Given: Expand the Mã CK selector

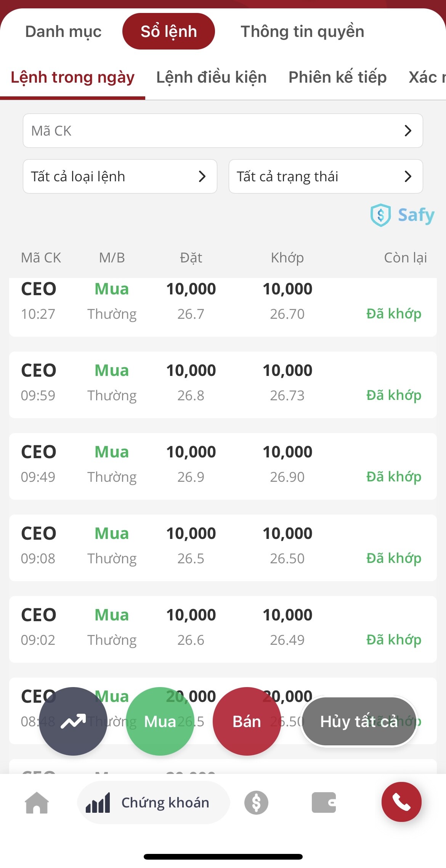Looking at the screenshot, I should point(223,131).
